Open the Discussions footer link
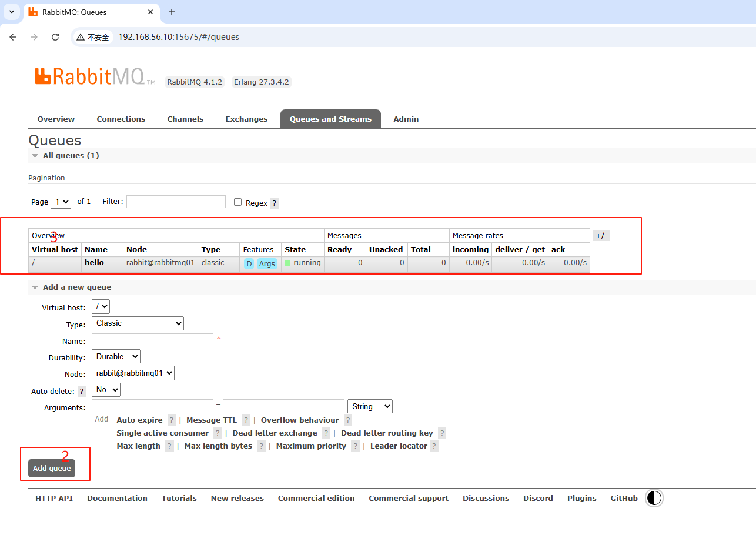The image size is (756, 545). 486,499
